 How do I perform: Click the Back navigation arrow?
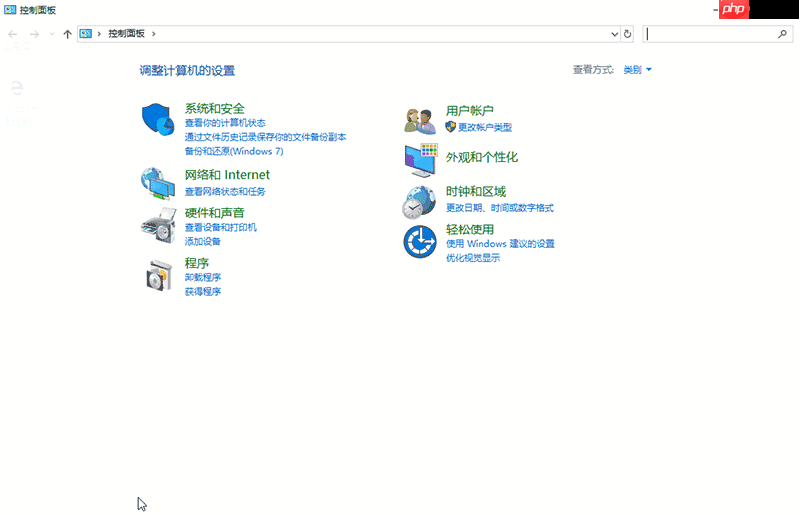[x=13, y=34]
